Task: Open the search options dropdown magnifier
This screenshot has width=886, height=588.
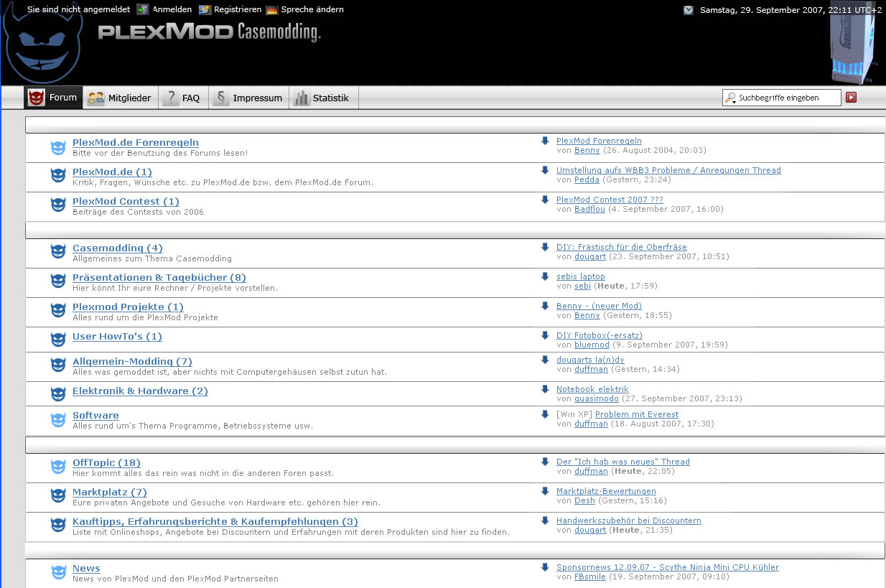Action: (730, 98)
